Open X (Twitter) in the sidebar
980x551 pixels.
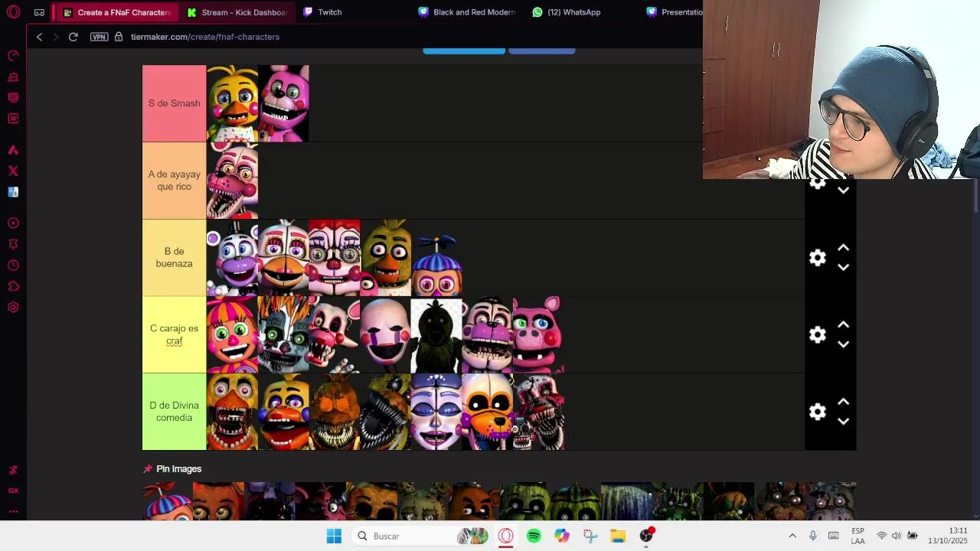13,171
